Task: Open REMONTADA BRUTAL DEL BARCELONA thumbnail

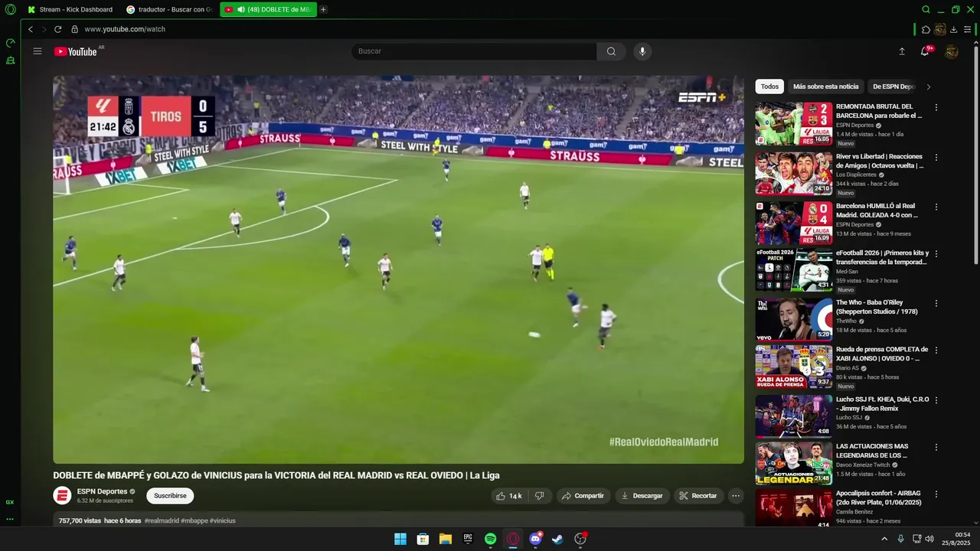Action: pyautogui.click(x=793, y=124)
